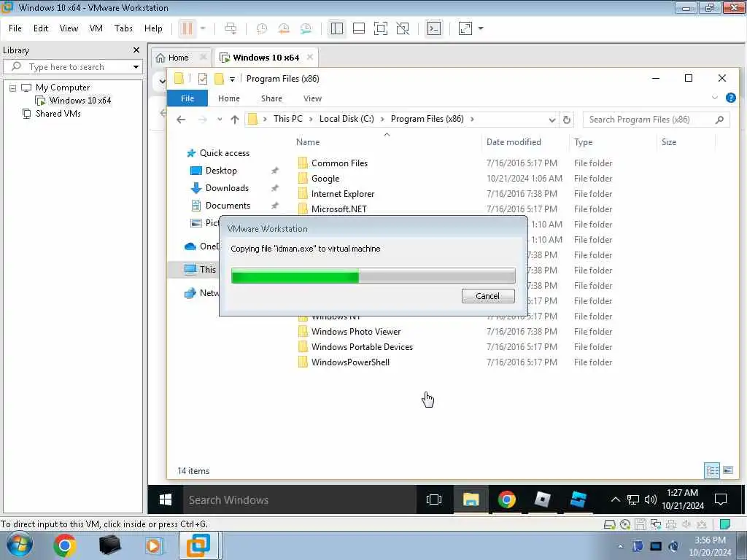Viewport: 747px width, 560px height.
Task: Click Send Ctrl+Alt+Del toolbar icon
Action: [231, 28]
